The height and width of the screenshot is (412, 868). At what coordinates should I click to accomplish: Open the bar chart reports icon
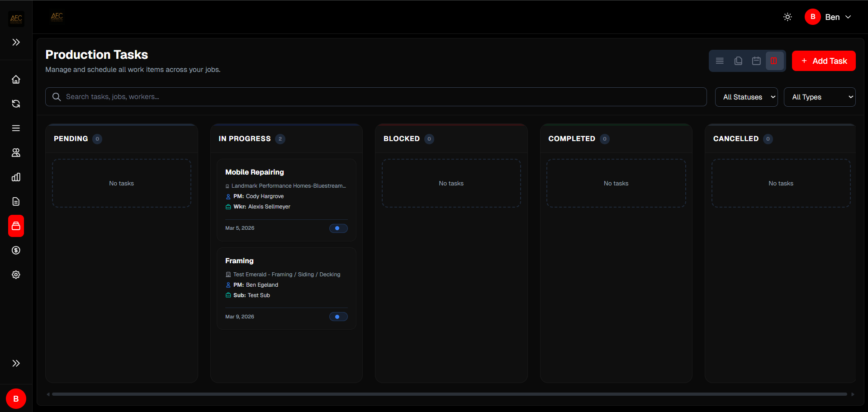[16, 177]
